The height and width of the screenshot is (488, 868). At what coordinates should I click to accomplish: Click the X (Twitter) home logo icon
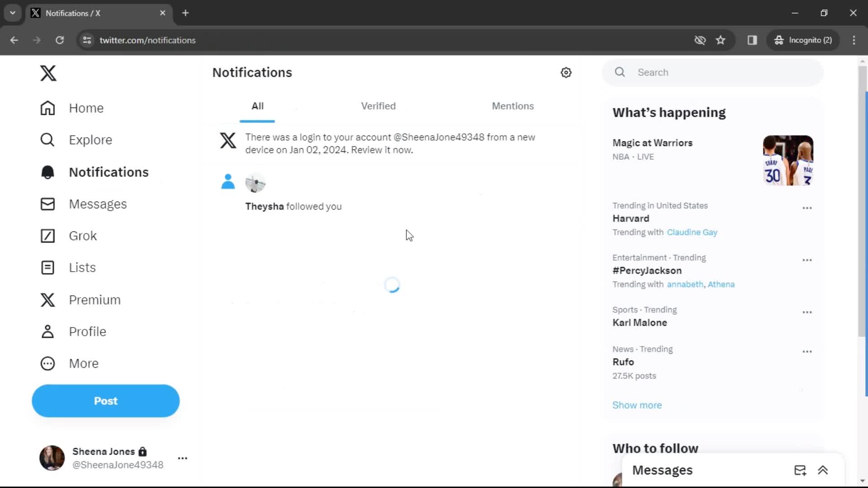point(47,73)
